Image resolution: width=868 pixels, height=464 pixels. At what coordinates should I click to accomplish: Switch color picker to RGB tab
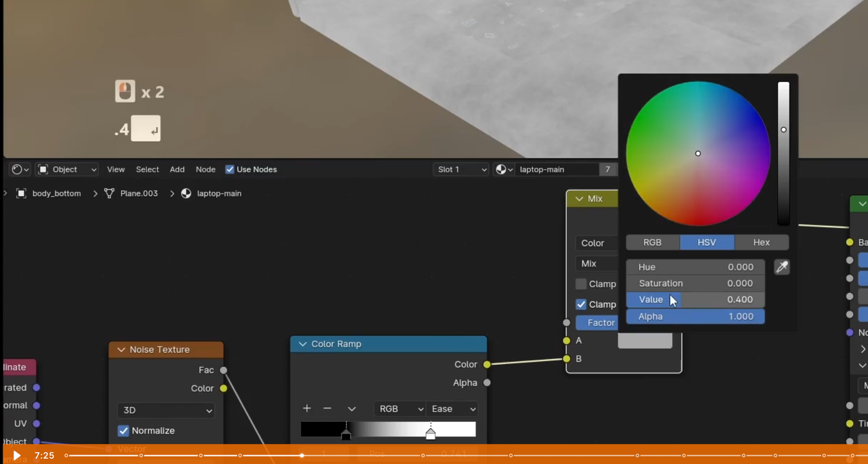click(652, 242)
